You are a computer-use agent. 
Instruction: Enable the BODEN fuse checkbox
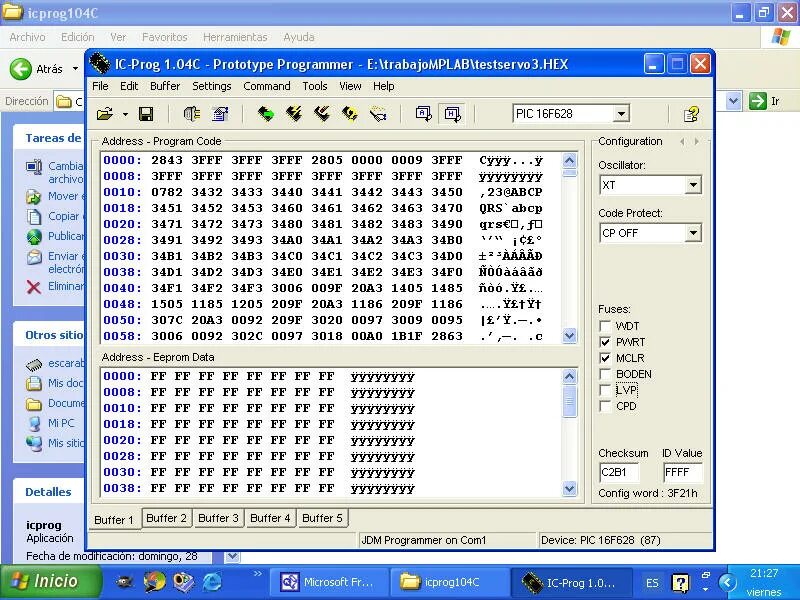[605, 374]
